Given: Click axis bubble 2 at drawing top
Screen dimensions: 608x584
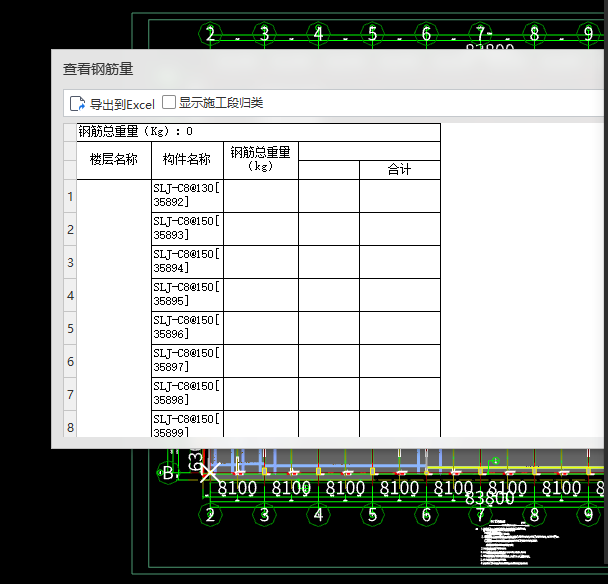Looking at the screenshot, I should tap(210, 34).
